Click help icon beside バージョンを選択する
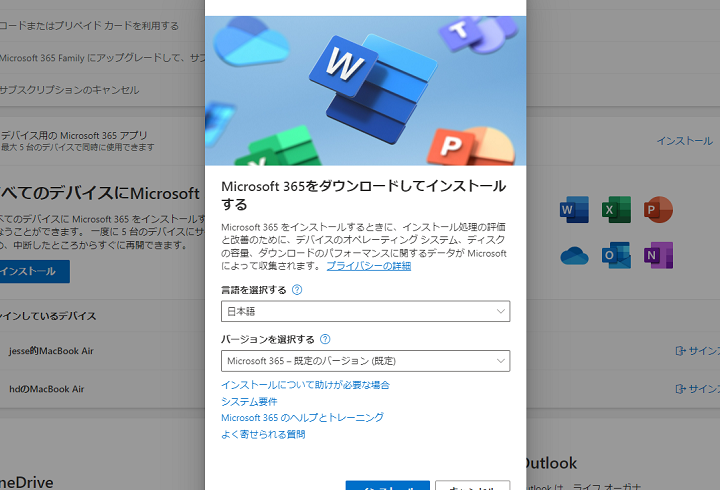This screenshot has width=720, height=490. (325, 340)
